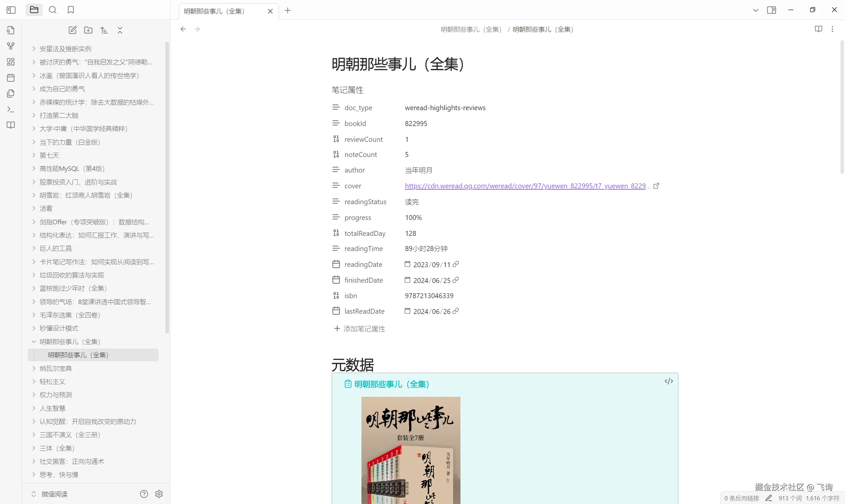Screen dimensions: 845x504
Task: Open the command palette from the ribbon
Action: (x=11, y=110)
